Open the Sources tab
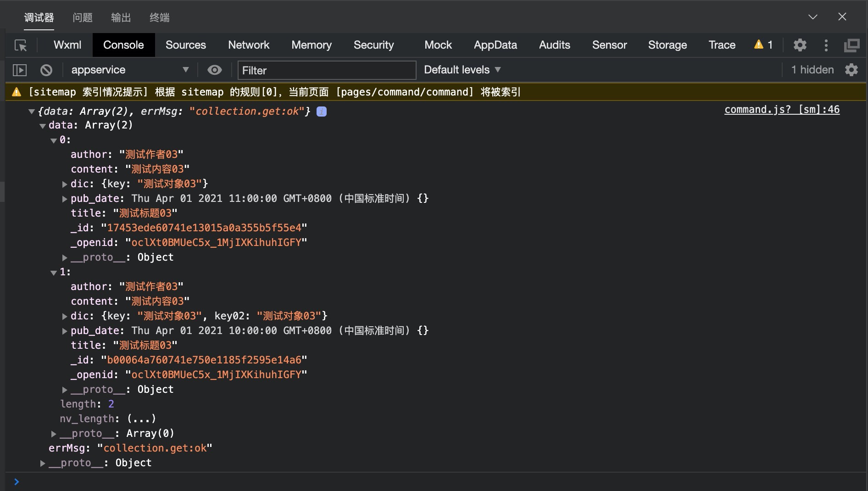Image resolution: width=868 pixels, height=491 pixels. (x=186, y=45)
